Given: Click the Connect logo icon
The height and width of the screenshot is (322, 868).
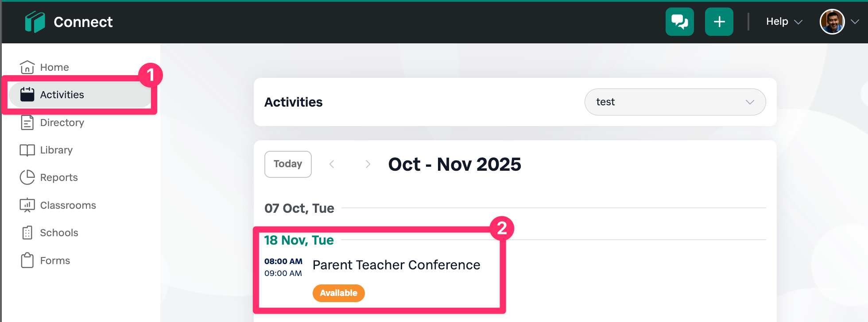Looking at the screenshot, I should tap(35, 22).
